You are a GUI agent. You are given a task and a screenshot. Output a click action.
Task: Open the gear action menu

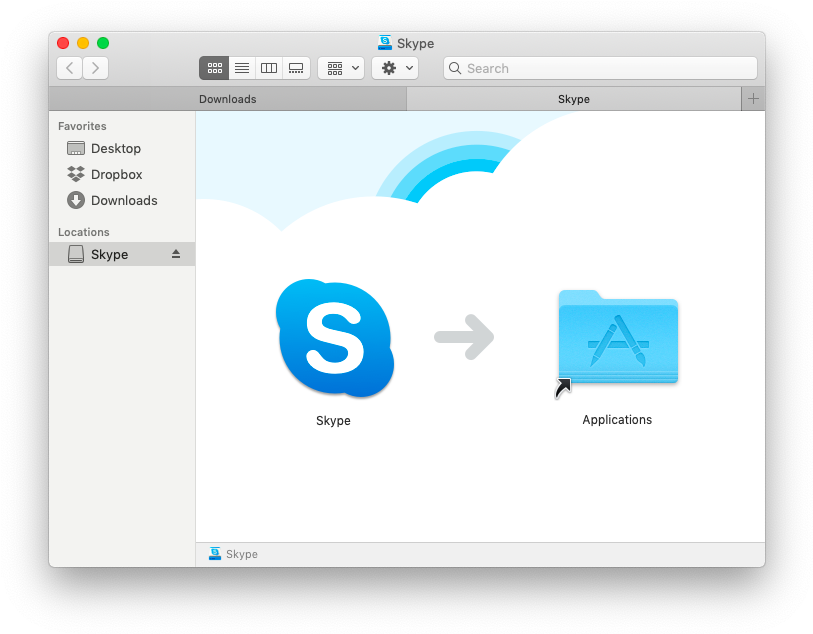tap(395, 68)
